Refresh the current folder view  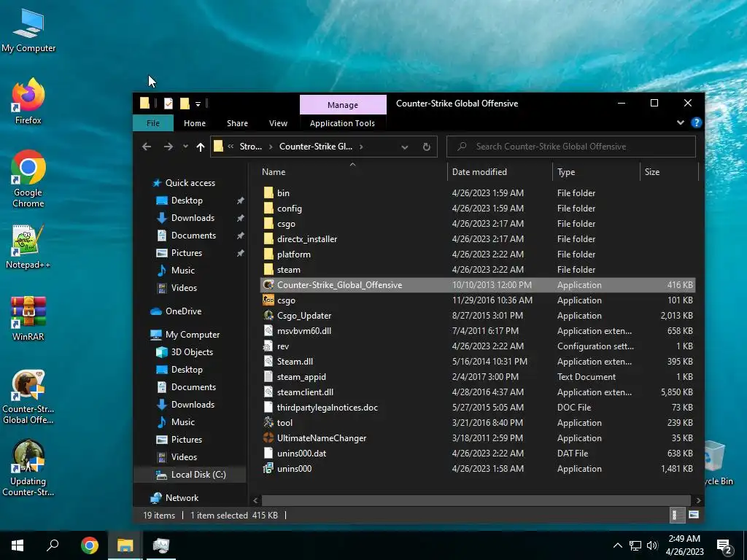[x=426, y=147]
